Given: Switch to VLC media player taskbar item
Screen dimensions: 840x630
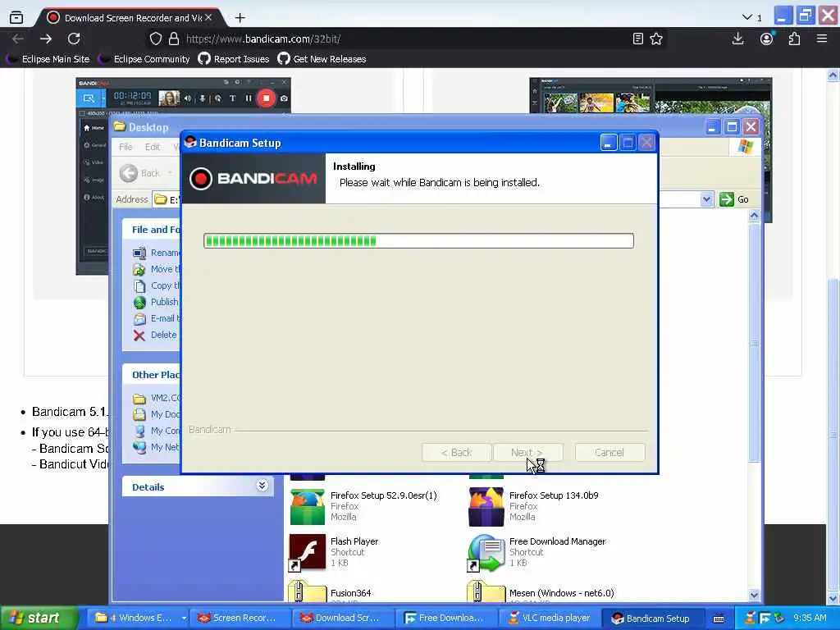Looking at the screenshot, I should (549, 618).
